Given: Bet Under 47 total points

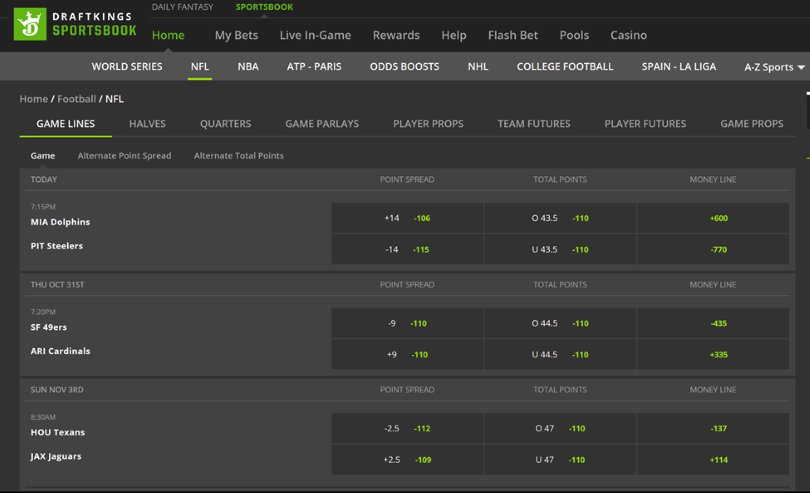Looking at the screenshot, I should point(560,459).
